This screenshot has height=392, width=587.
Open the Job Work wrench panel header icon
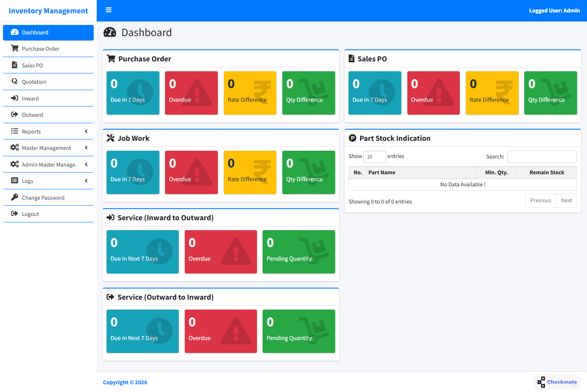[x=110, y=138]
